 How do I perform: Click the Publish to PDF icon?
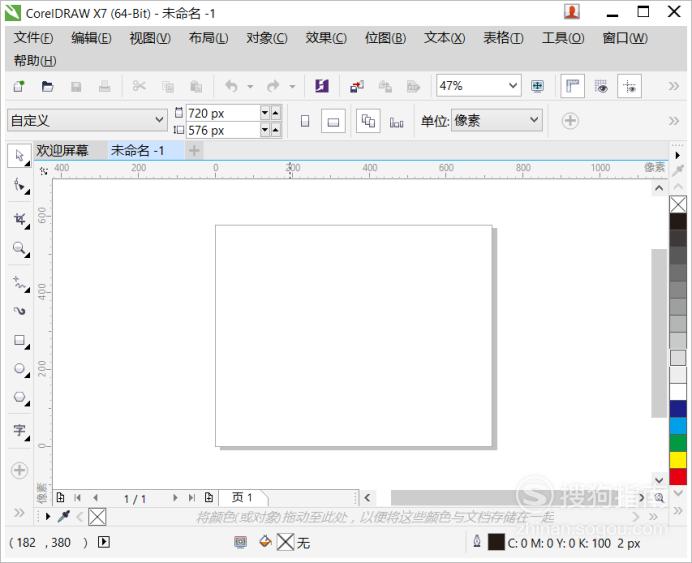414,86
